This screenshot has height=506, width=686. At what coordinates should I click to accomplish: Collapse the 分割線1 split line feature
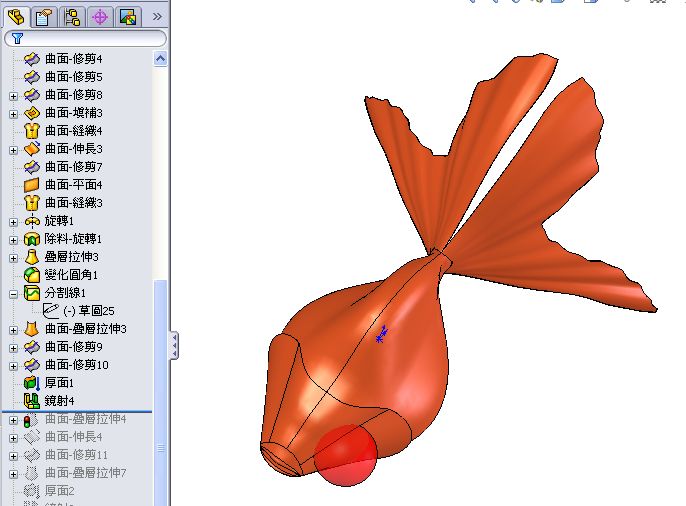point(14,294)
